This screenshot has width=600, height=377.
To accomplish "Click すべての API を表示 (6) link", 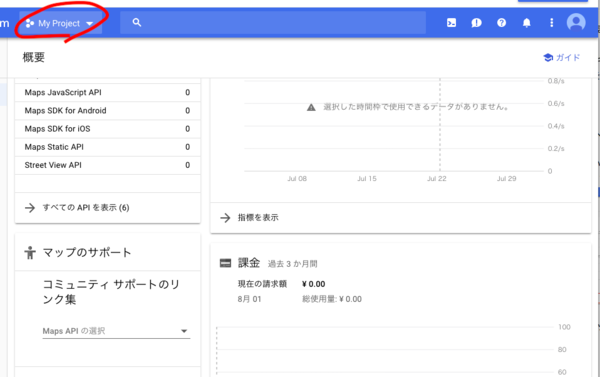I will coord(86,208).
